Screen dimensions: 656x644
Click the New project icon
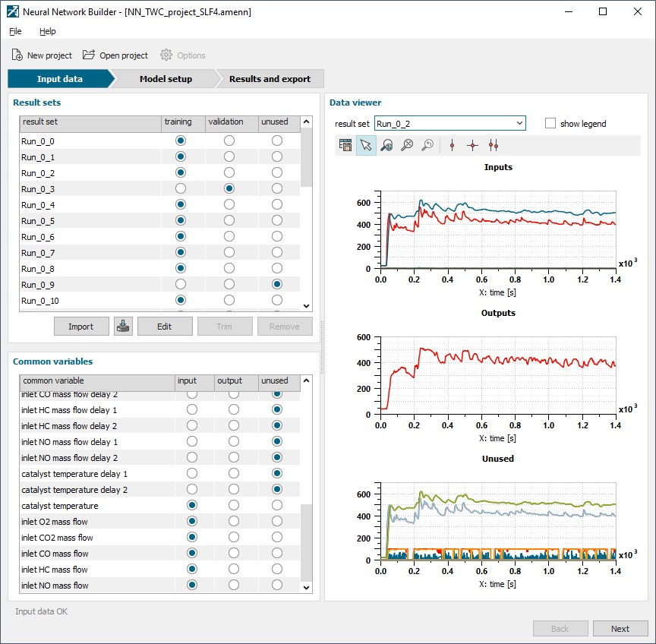(x=17, y=55)
